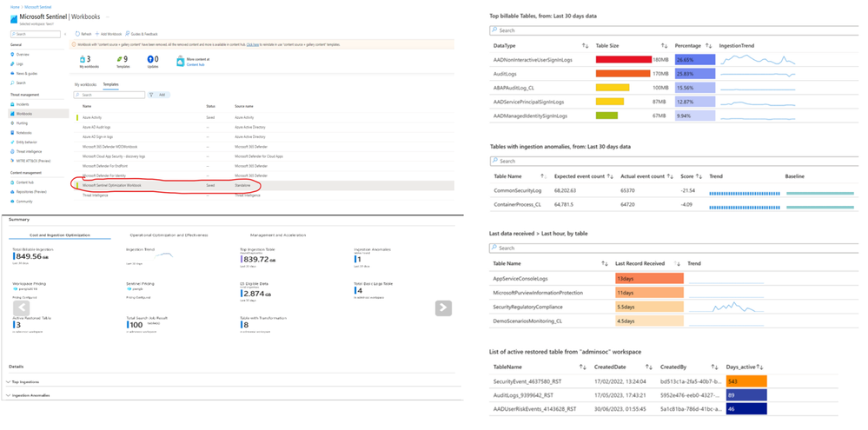Open MITRE ATT&CK (Preview) in the sidebar

(x=31, y=161)
